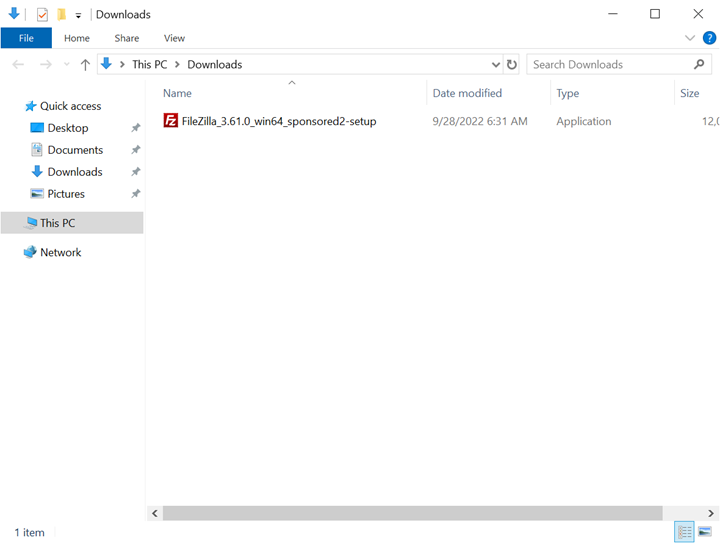Open the blue Help question mark icon
Viewport: 720px width, 543px height.
click(x=709, y=38)
